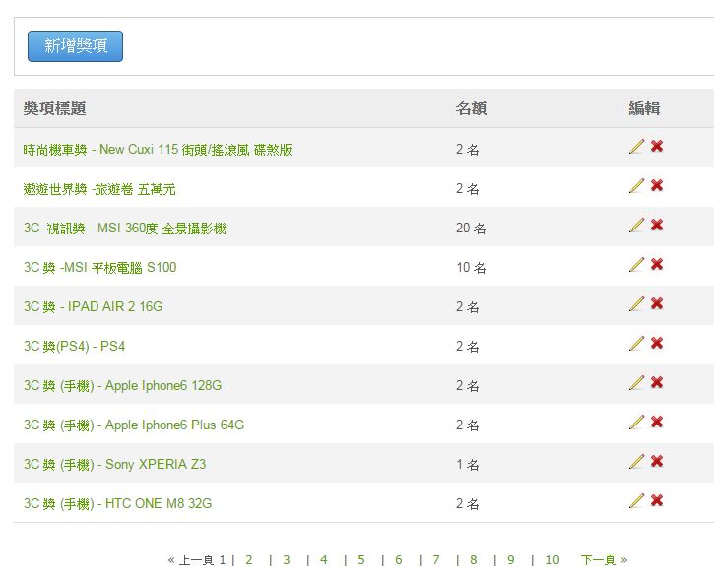
Task: Open the Sony XPERIA Z3 prize link
Action: pos(115,465)
